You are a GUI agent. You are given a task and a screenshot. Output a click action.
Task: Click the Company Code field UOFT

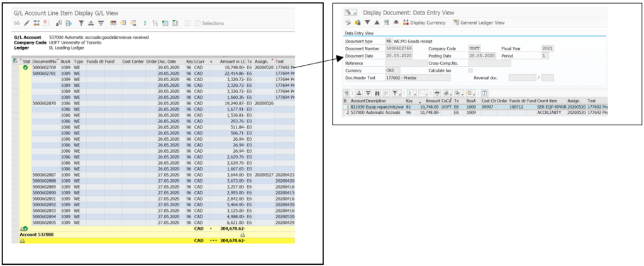pyautogui.click(x=476, y=48)
